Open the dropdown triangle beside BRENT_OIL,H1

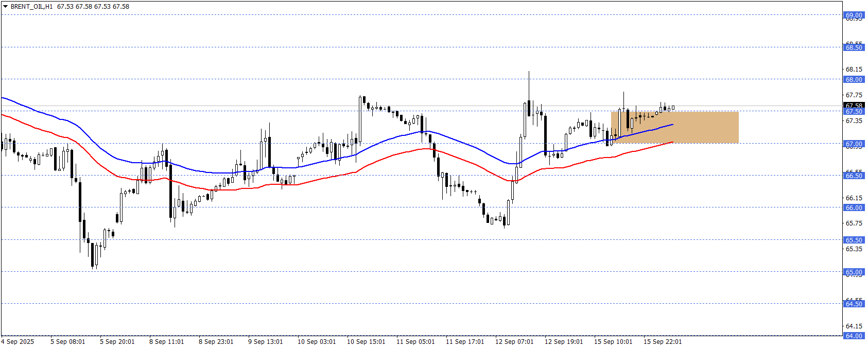pyautogui.click(x=6, y=7)
